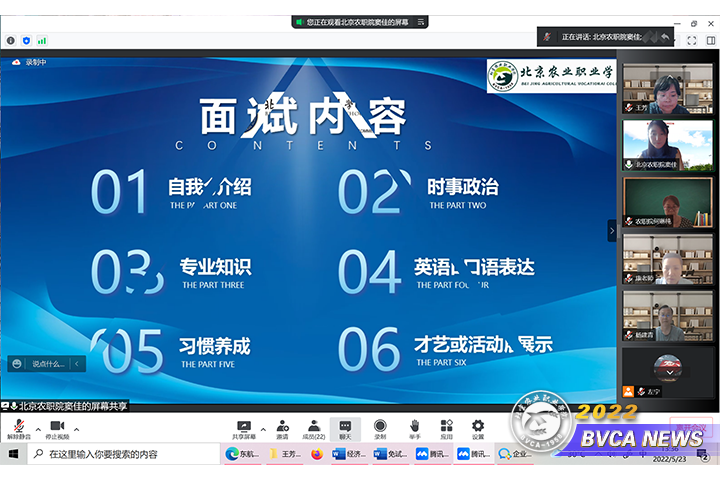Open meeting 设置 settings icon

(478, 428)
